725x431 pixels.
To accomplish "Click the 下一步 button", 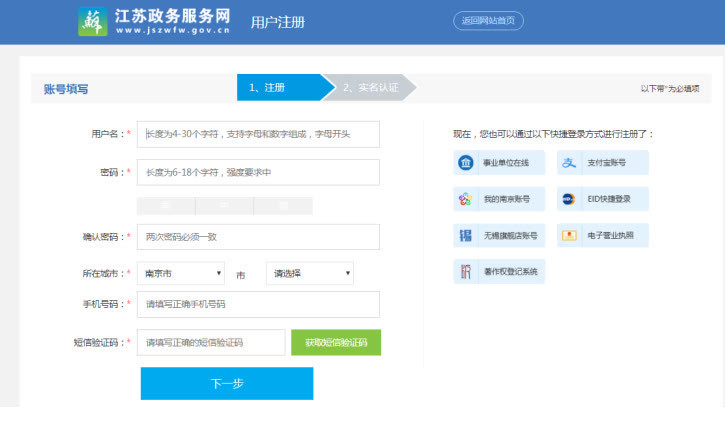I will (x=227, y=383).
